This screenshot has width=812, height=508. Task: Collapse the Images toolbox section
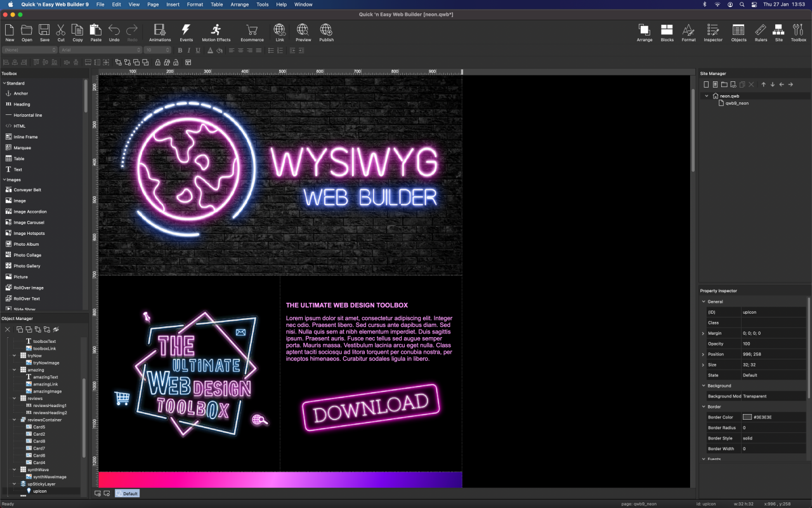pos(4,180)
